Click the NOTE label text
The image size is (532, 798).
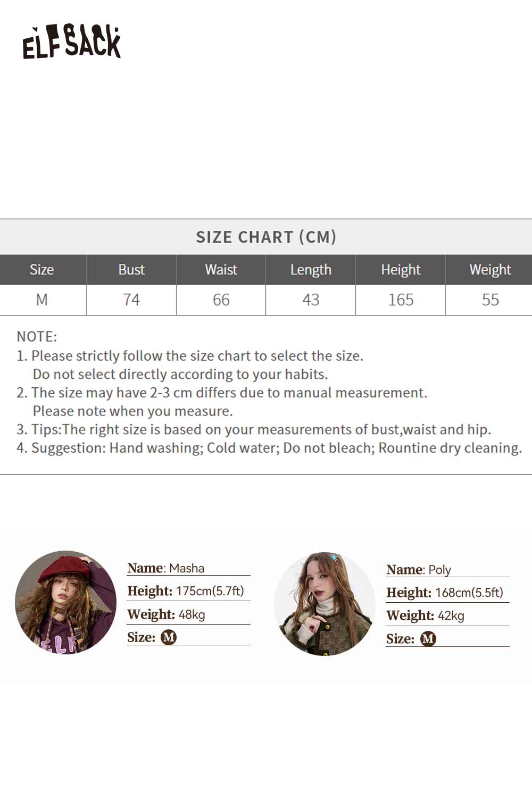coord(37,336)
